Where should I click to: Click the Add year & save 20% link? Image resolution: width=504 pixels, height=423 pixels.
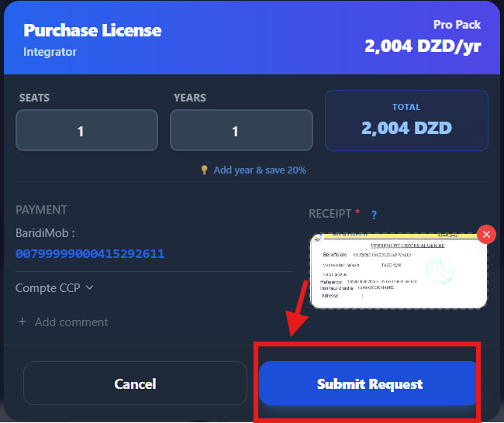[259, 170]
